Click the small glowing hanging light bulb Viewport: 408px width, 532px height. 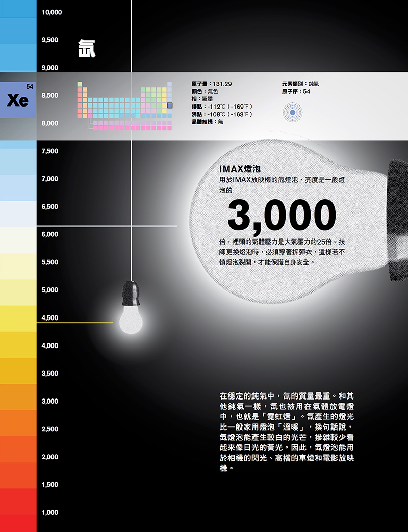[x=131, y=317]
